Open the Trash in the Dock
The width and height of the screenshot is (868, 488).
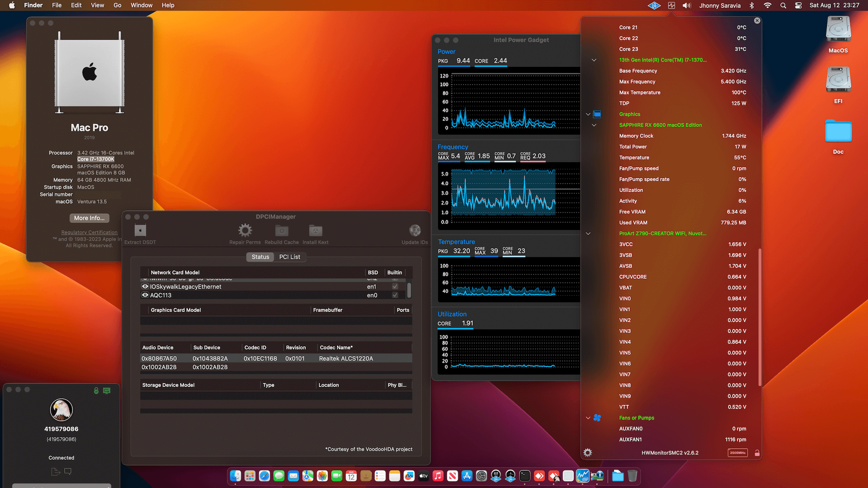tap(632, 476)
